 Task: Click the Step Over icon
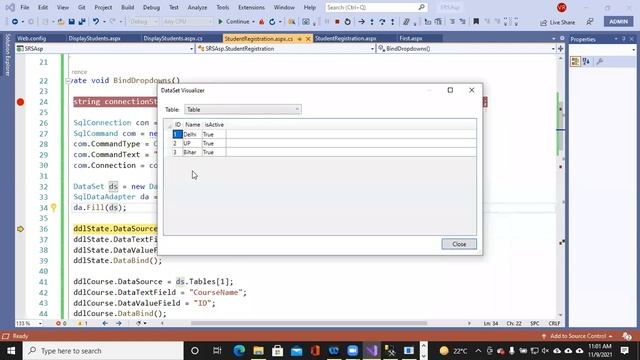[x=382, y=22]
